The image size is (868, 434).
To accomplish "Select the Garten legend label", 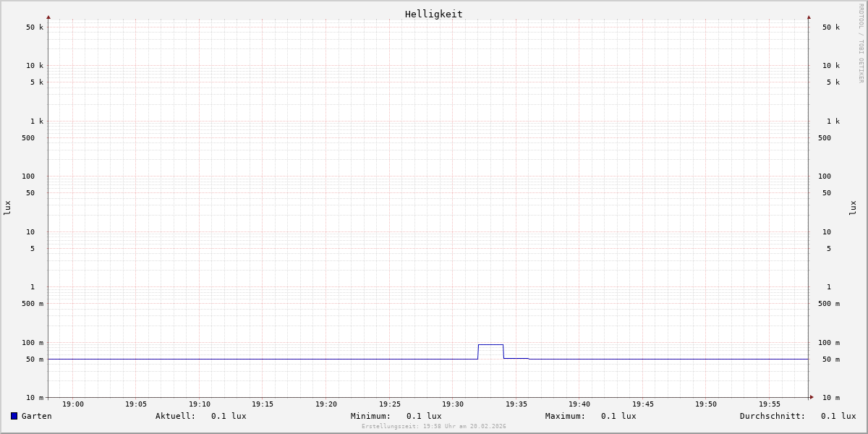I will (x=36, y=416).
